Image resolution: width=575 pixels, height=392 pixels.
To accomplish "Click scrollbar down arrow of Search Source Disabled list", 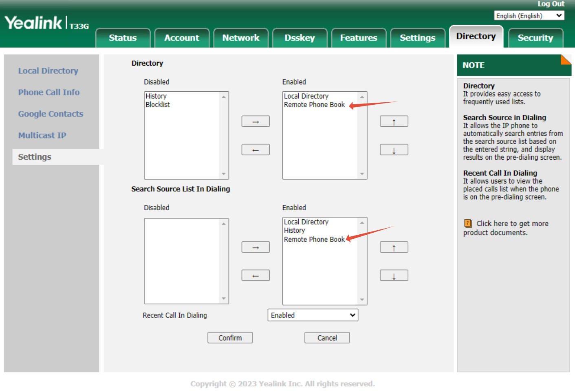I will 224,299.
